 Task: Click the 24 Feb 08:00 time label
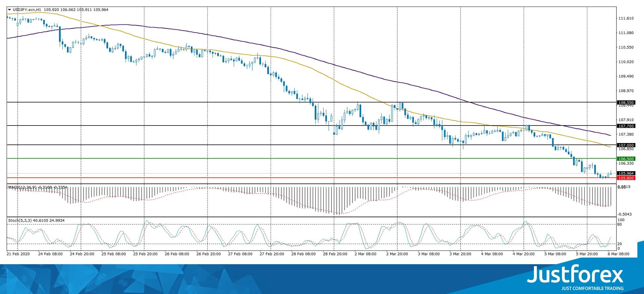(50, 254)
